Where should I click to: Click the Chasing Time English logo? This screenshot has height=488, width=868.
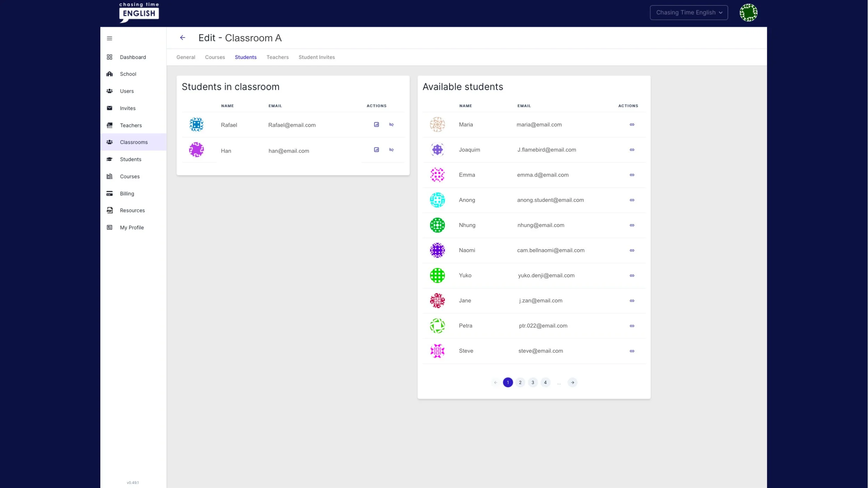[x=139, y=12]
